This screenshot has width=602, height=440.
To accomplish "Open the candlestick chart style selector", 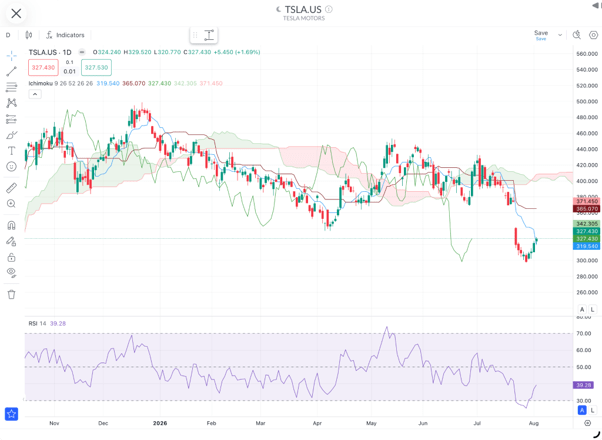I will pyautogui.click(x=29, y=35).
